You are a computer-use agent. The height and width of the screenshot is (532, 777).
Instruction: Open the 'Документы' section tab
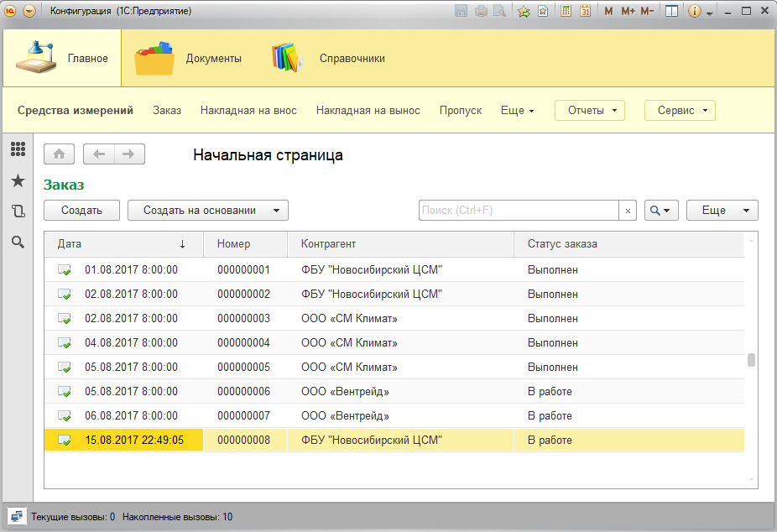(189, 59)
